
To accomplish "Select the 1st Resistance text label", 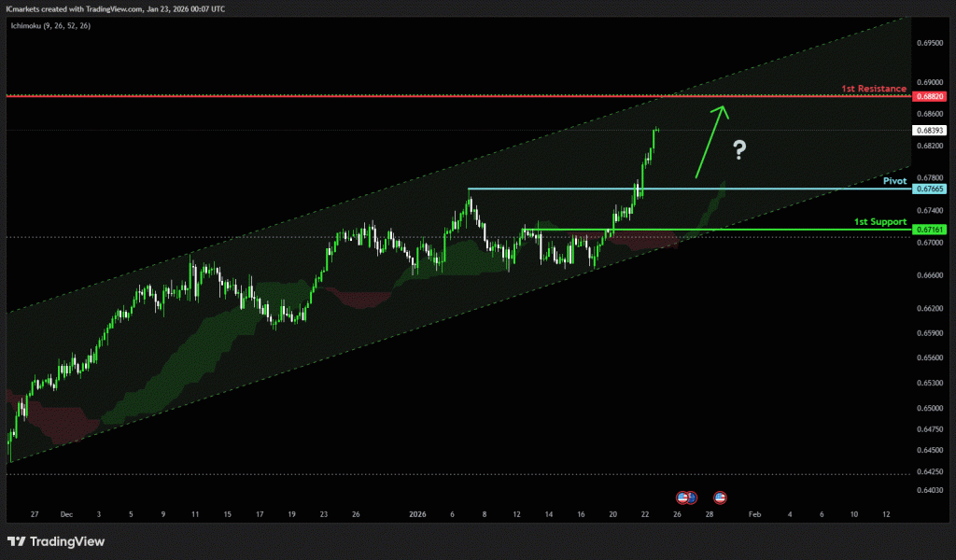I will coord(873,89).
